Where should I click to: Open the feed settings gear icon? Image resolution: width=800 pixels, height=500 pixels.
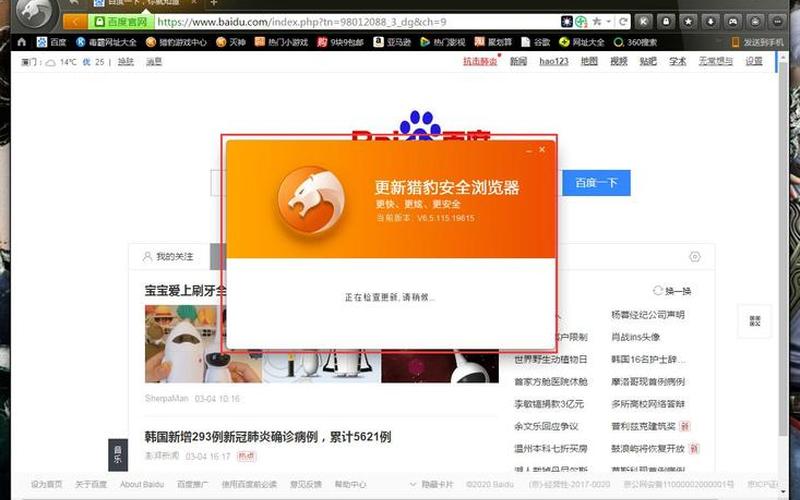point(694,257)
